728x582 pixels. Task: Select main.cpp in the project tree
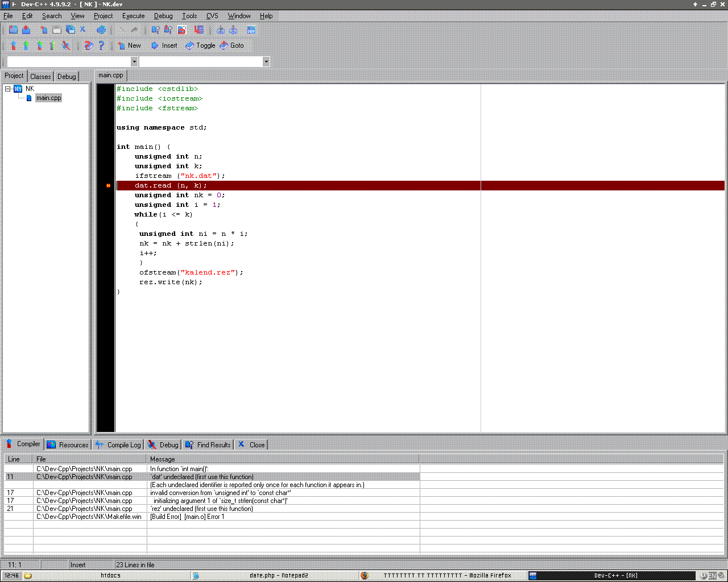tap(48, 98)
